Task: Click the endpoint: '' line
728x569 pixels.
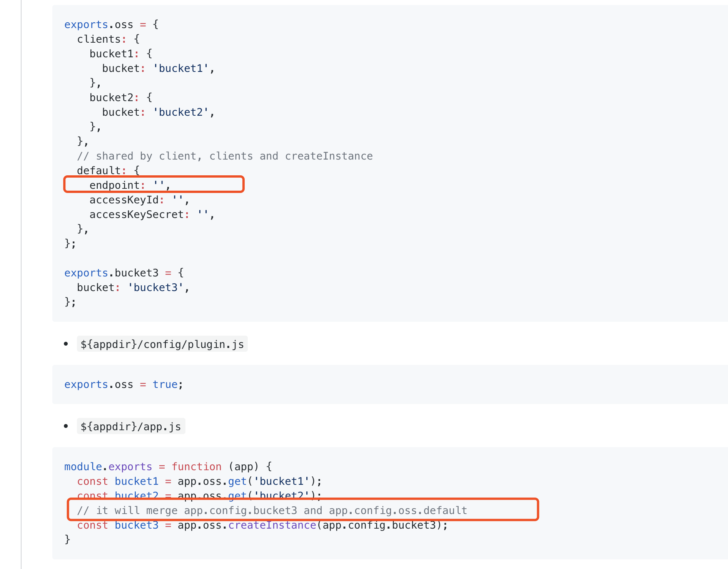Action: point(130,185)
